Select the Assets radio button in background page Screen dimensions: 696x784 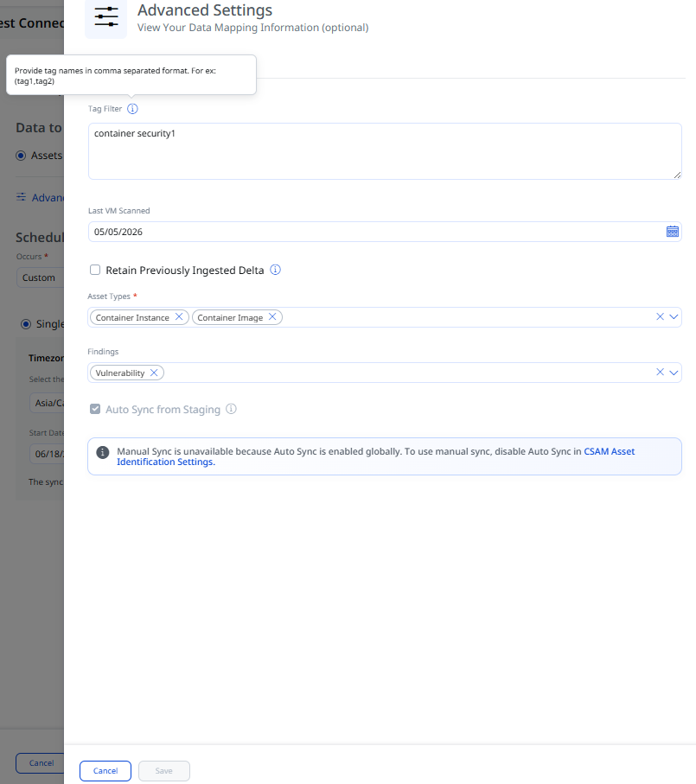pos(21,156)
